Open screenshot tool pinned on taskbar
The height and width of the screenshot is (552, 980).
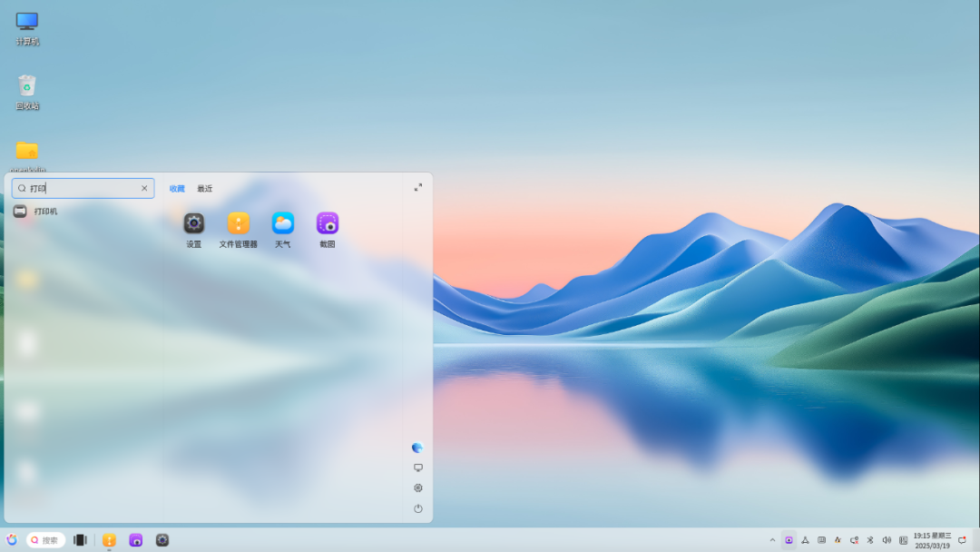pyautogui.click(x=135, y=540)
